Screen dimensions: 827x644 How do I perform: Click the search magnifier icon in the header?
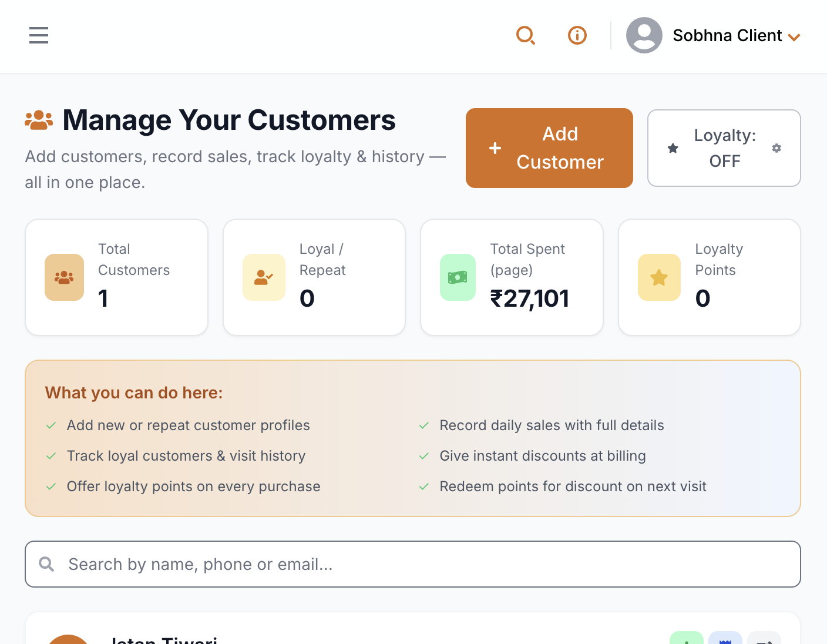pyautogui.click(x=526, y=35)
